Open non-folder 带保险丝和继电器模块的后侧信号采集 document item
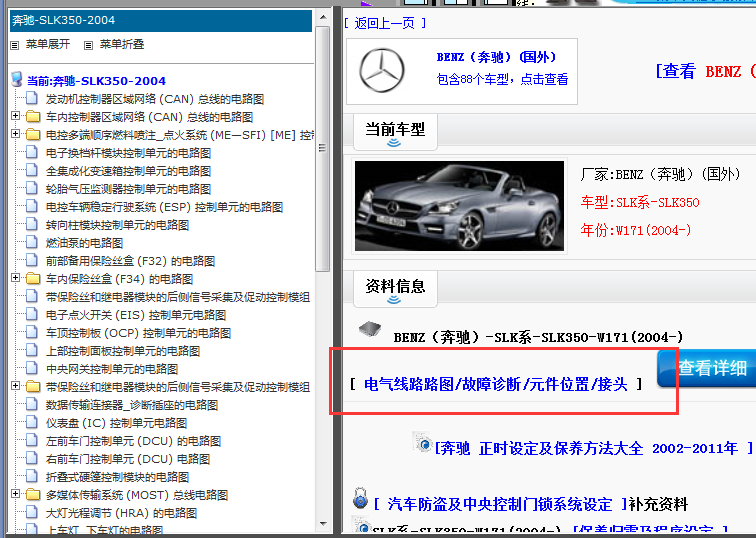 177,297
